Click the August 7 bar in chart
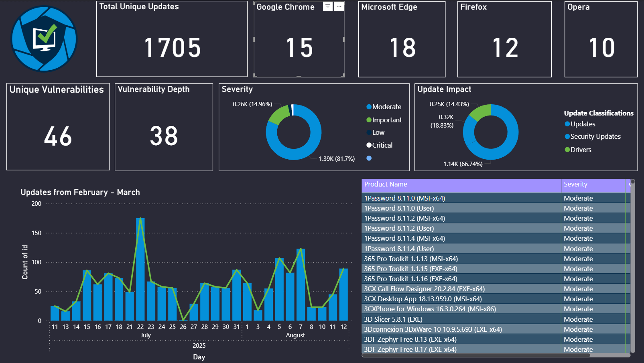Viewport: 644px width, 363px height. click(x=301, y=285)
